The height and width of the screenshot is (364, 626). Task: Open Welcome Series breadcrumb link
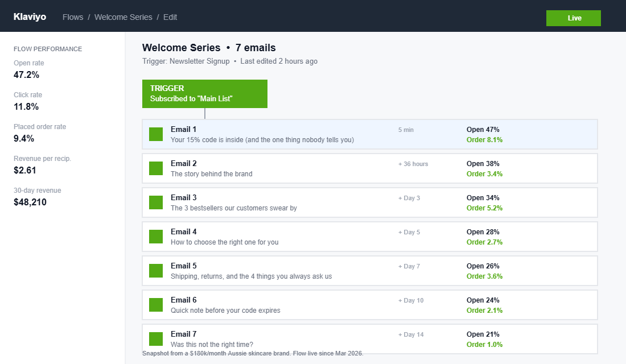coord(123,17)
